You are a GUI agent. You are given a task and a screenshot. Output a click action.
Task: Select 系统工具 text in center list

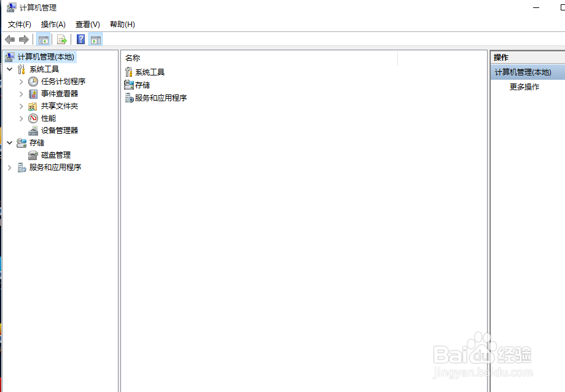149,72
